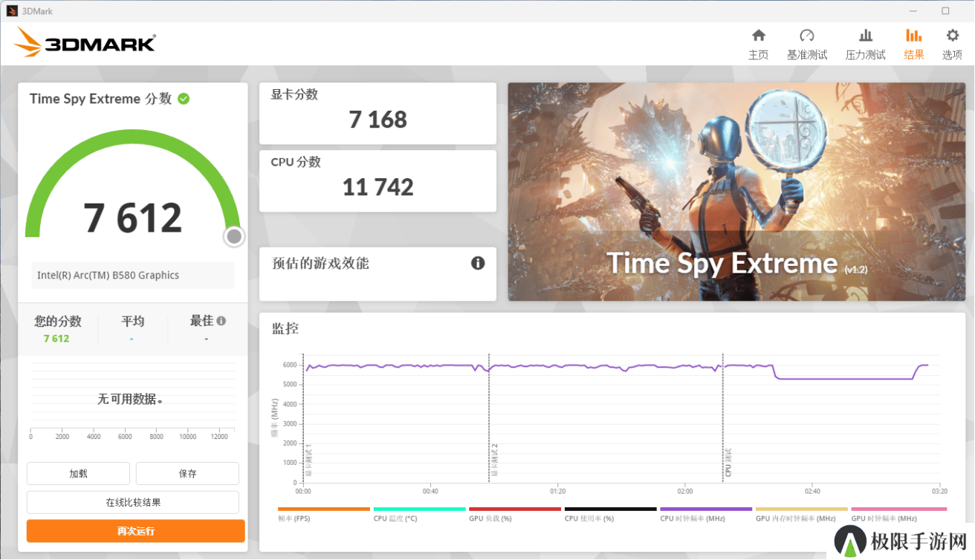Click the 加载 load button
This screenshot has height=560, width=975.
click(x=78, y=473)
